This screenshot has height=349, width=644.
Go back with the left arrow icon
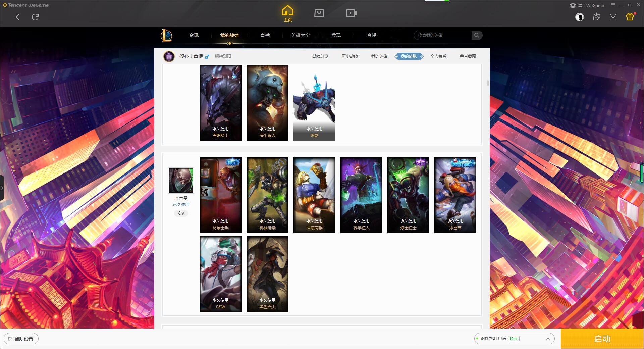18,17
